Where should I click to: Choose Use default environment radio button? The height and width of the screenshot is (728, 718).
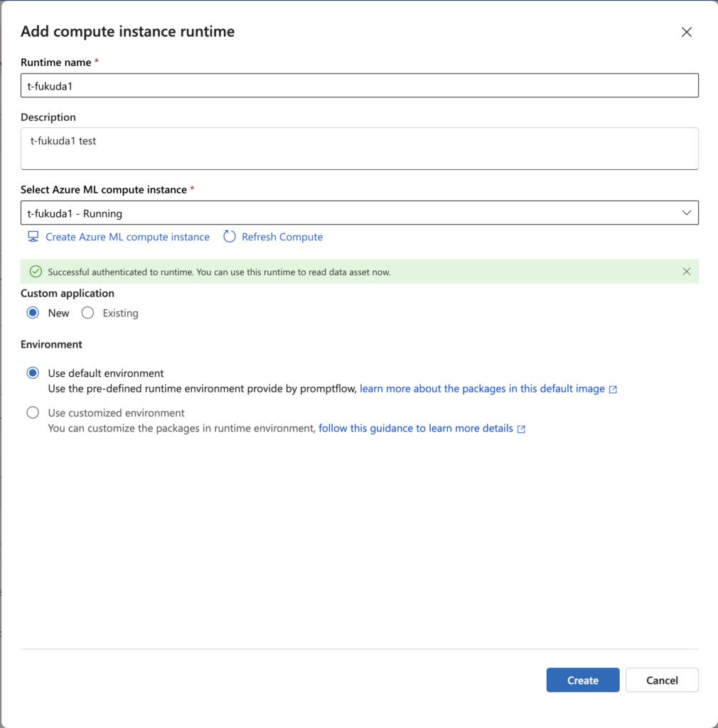[x=33, y=373]
